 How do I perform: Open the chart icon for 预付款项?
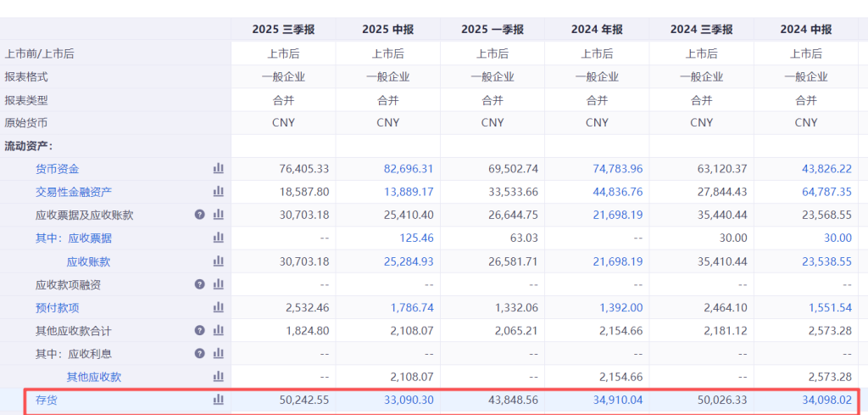[x=218, y=307]
